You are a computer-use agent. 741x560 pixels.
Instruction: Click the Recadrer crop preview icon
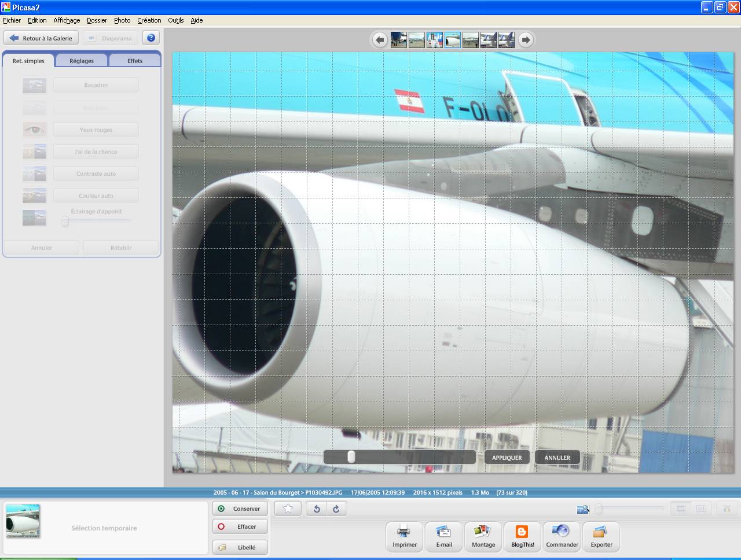point(34,86)
